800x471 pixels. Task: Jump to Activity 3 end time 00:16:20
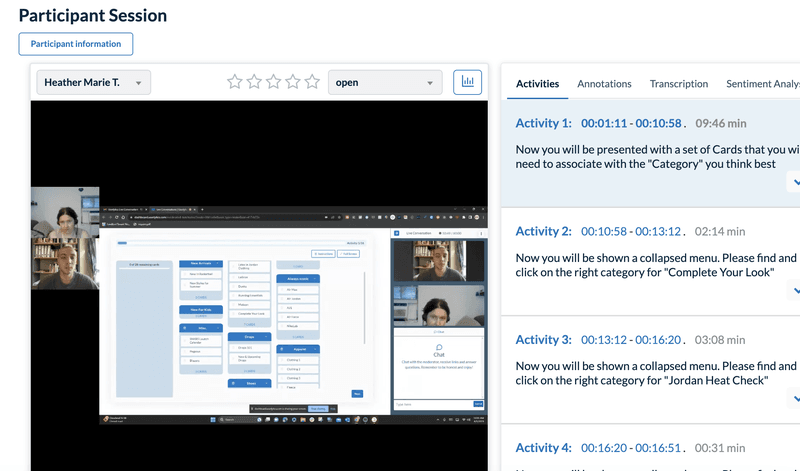coord(658,339)
